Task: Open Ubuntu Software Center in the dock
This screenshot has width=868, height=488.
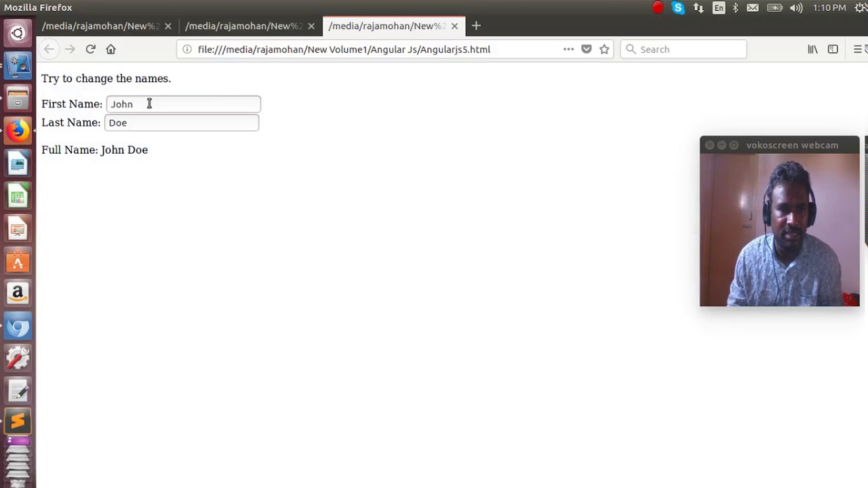Action: 18,262
